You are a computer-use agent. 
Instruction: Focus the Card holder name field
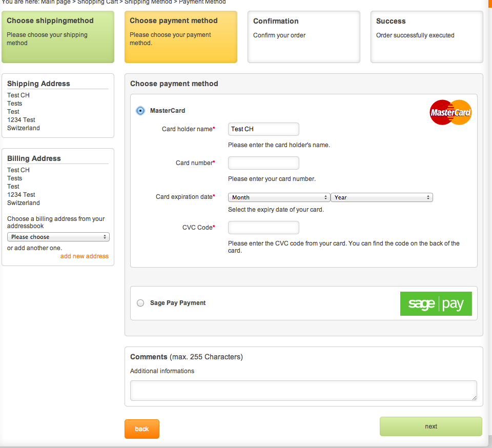click(x=263, y=129)
